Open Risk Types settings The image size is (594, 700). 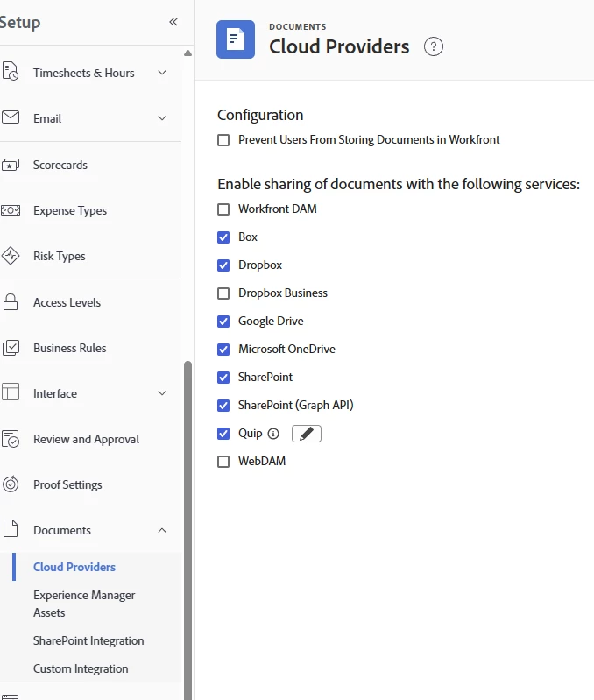click(60, 256)
